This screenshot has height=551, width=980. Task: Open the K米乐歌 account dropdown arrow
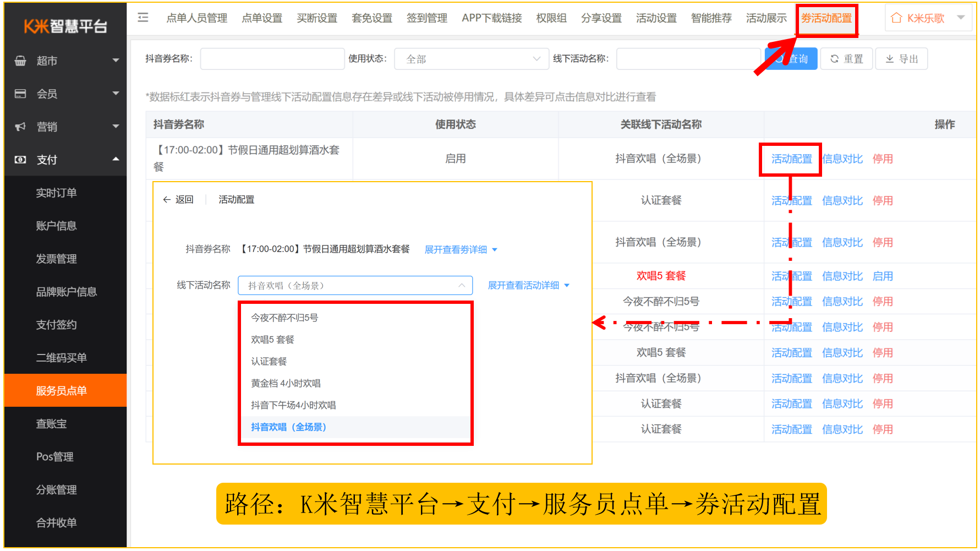961,18
